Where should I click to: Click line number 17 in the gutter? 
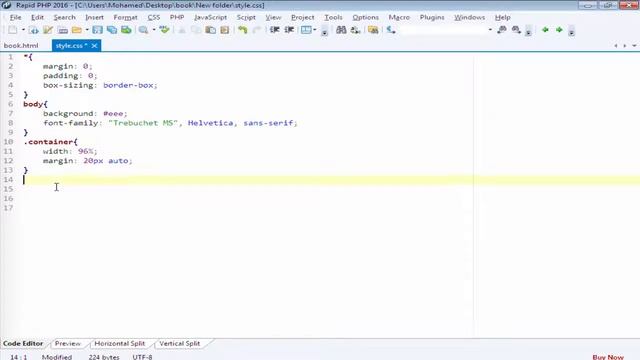pos(8,208)
